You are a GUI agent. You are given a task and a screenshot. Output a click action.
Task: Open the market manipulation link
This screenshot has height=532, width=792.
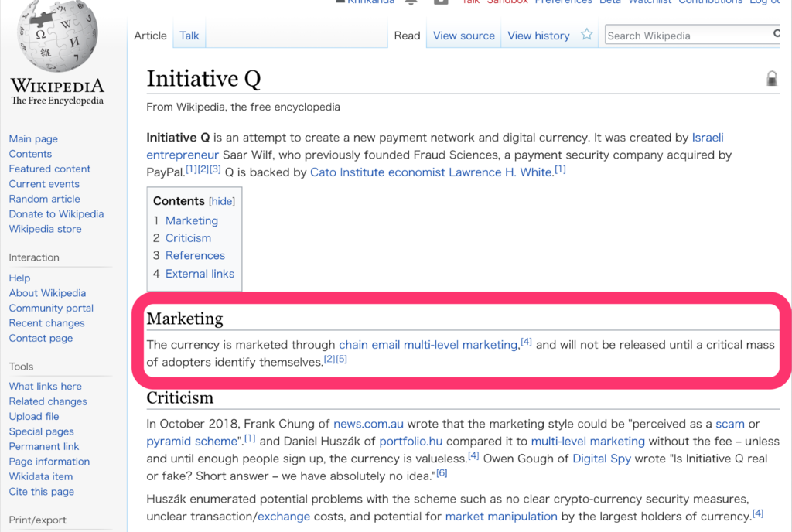[x=501, y=517]
